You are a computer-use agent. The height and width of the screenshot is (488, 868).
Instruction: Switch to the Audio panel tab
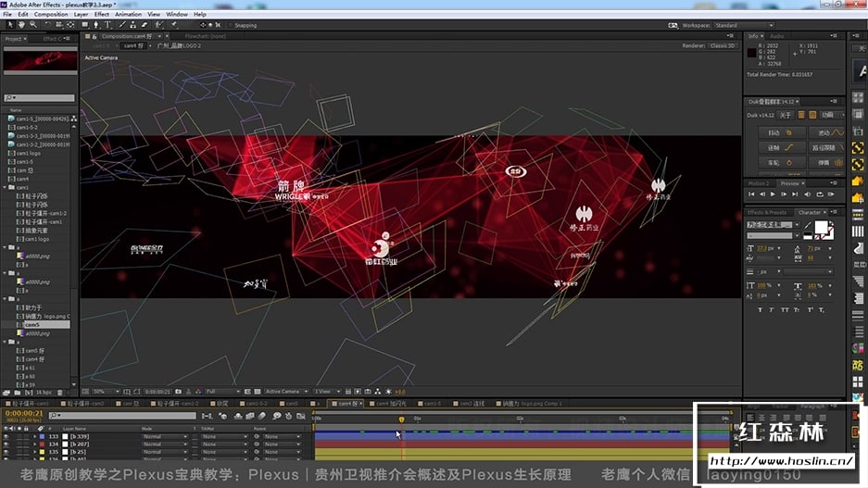pos(776,36)
